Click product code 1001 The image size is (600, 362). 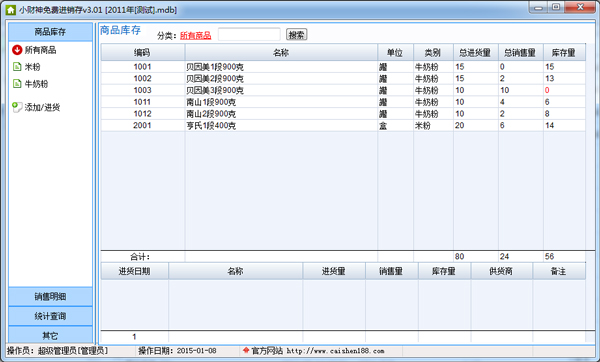142,67
